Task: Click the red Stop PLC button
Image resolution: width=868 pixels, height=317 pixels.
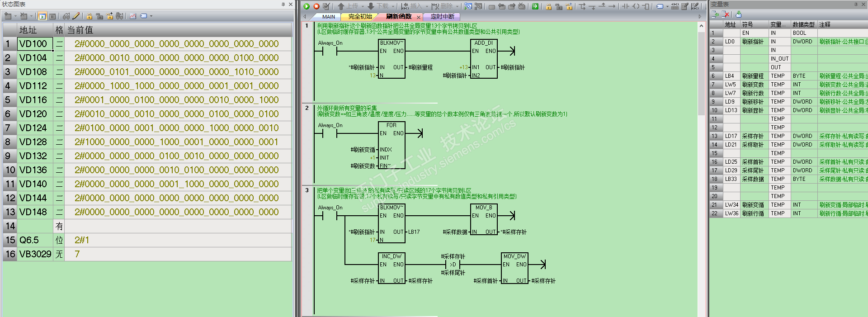Action: coord(316,6)
